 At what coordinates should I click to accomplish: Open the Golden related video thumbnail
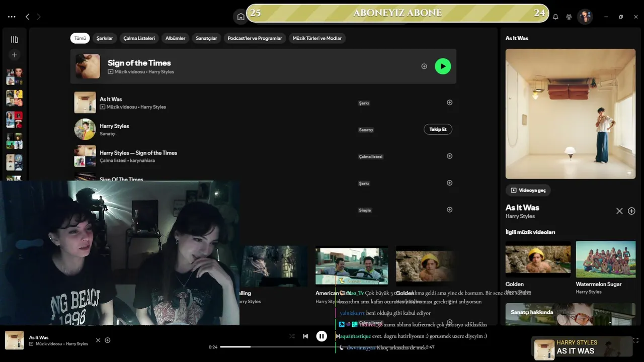coord(538,259)
